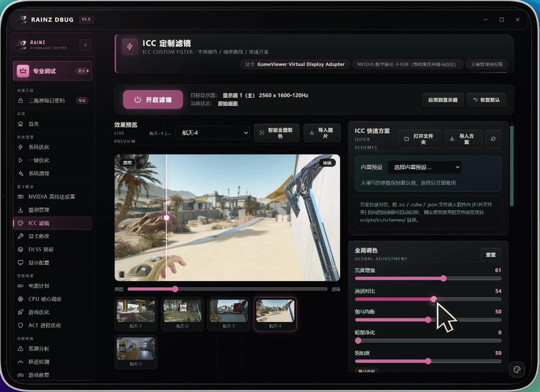This screenshot has height=392, width=540.
Task: Click 重置 in 全局调色 panel
Action: 491,255
